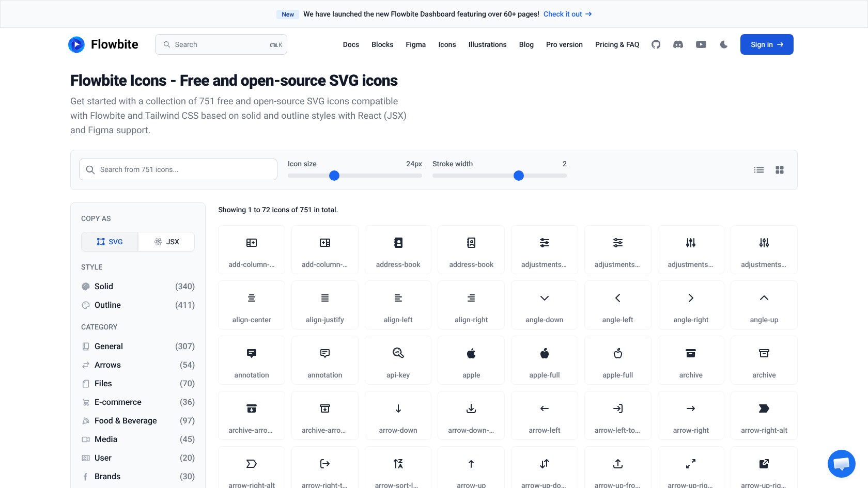Filter by Files category

pos(138,383)
